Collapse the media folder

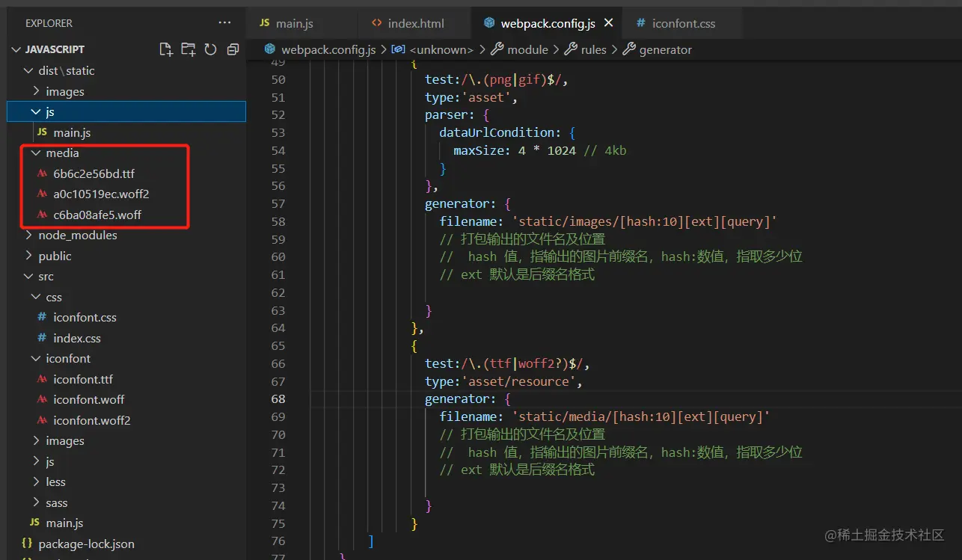(62, 153)
